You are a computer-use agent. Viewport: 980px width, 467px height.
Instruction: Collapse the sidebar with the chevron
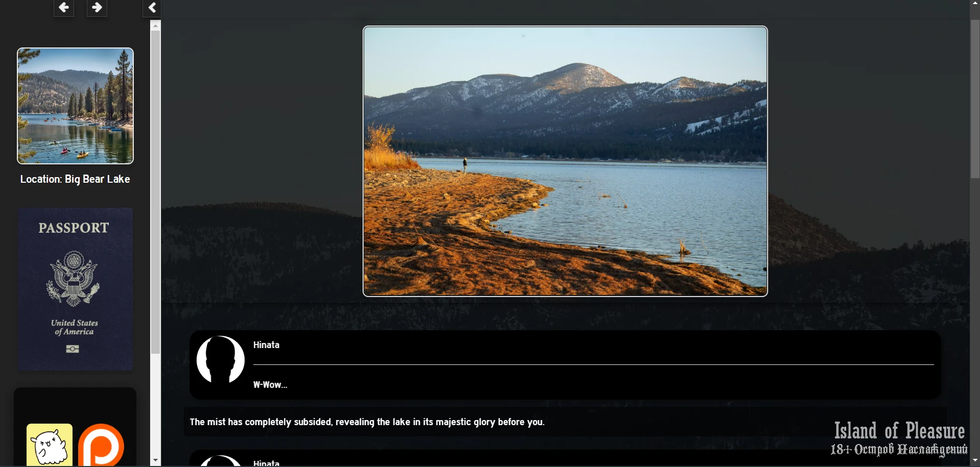152,8
